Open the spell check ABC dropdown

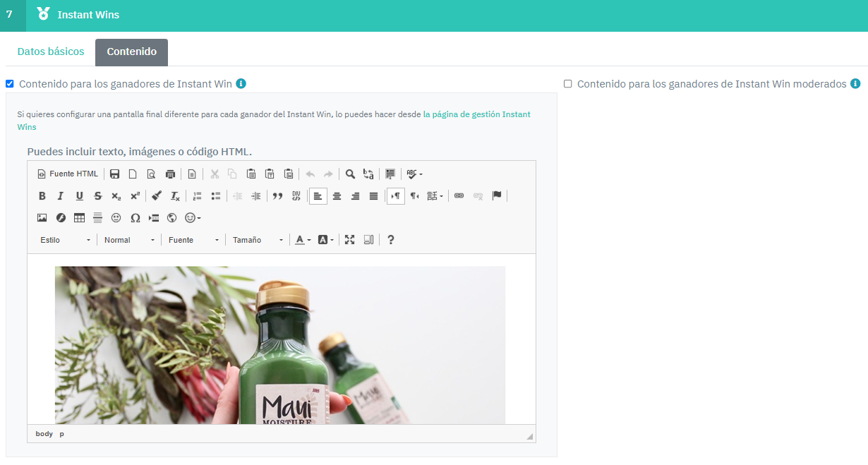pos(414,174)
